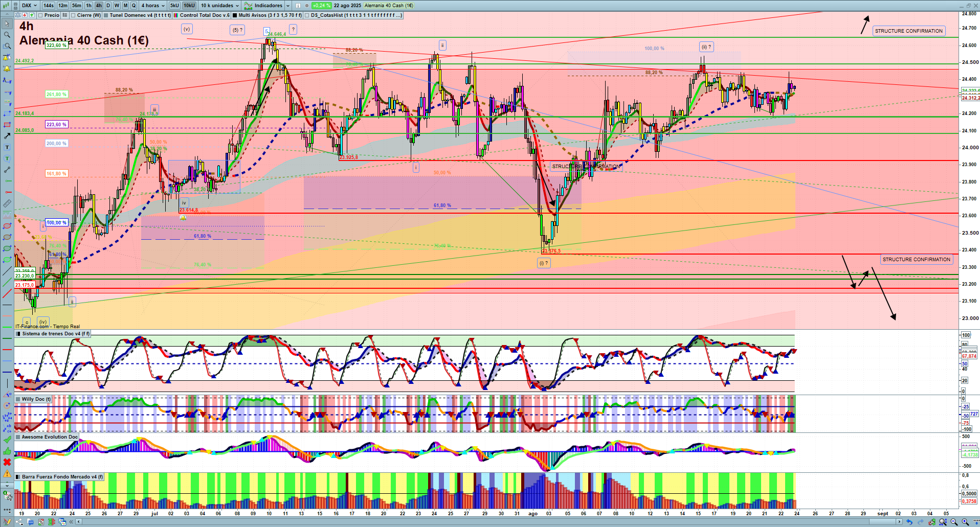
Task: Toggle the gray recording dot in top toolbar
Action: click(x=306, y=6)
